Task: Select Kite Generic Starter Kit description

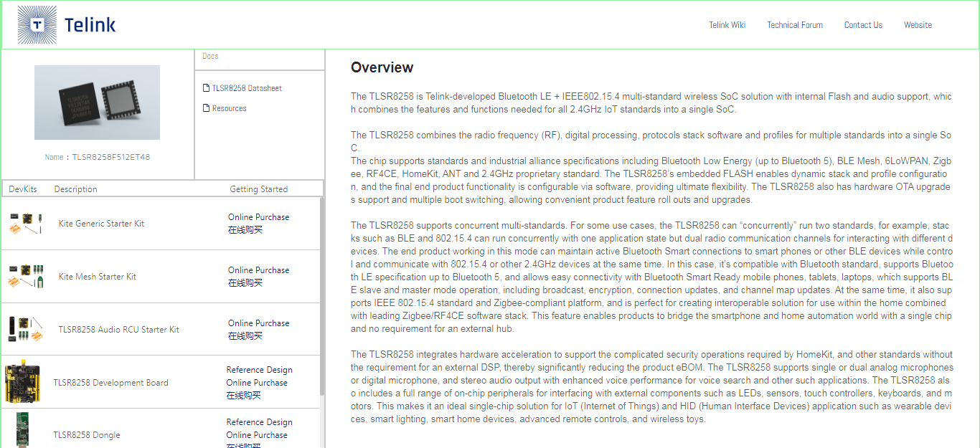Action: [x=101, y=224]
